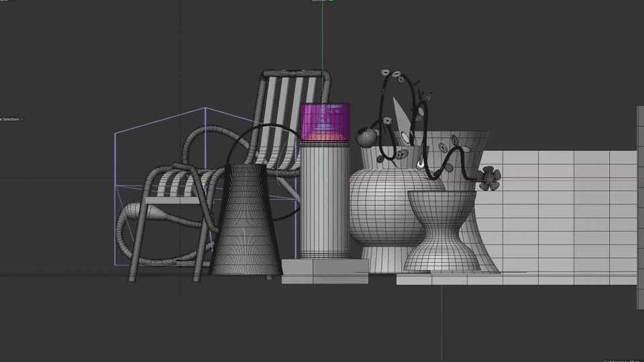Click the green camera indicator icon at top
Viewport: 644px width, 362px height.
(x=330, y=1)
